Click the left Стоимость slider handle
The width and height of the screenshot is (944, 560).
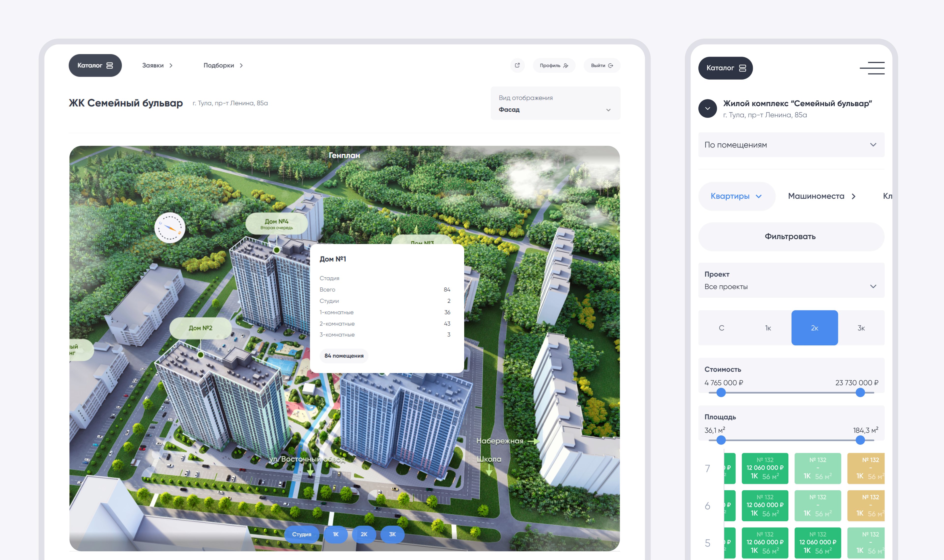click(721, 392)
